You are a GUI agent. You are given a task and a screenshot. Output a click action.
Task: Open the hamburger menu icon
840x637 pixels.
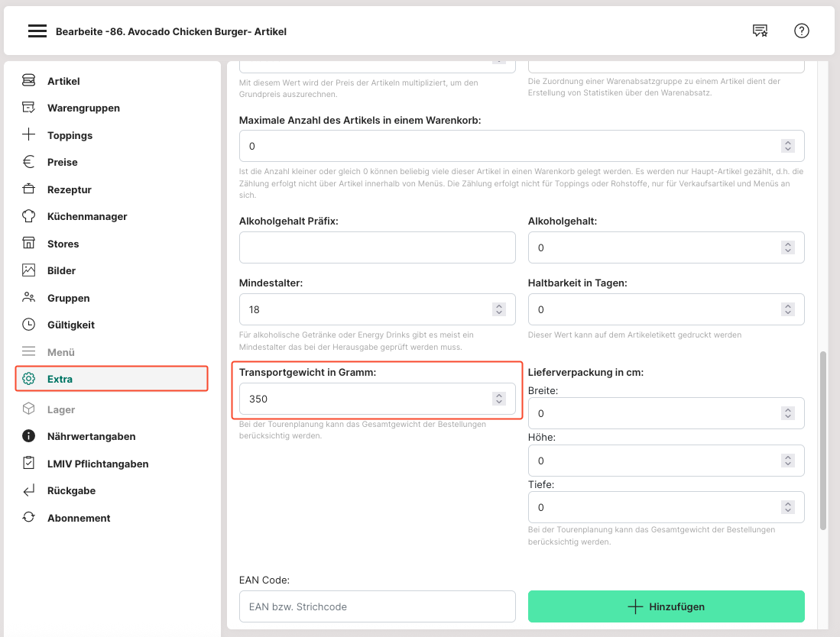point(37,31)
